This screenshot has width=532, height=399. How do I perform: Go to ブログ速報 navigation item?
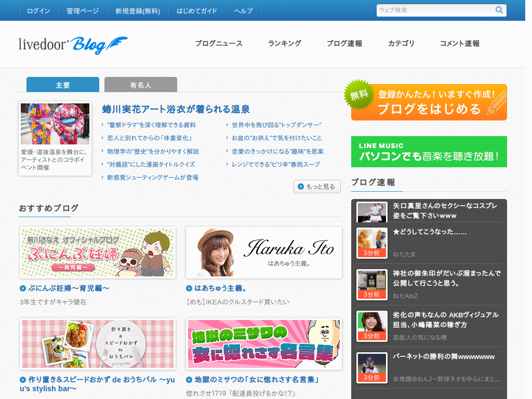click(344, 44)
